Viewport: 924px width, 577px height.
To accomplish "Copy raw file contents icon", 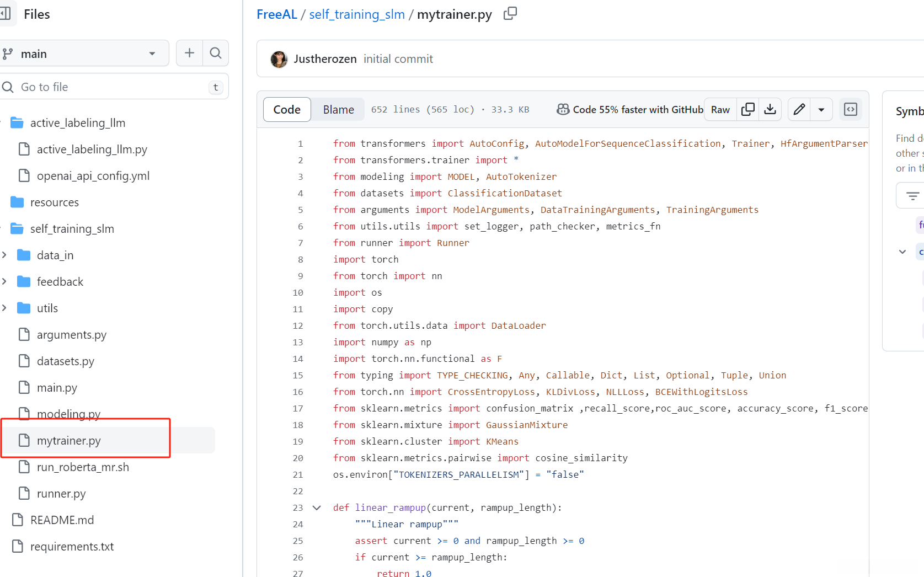I will [x=748, y=109].
